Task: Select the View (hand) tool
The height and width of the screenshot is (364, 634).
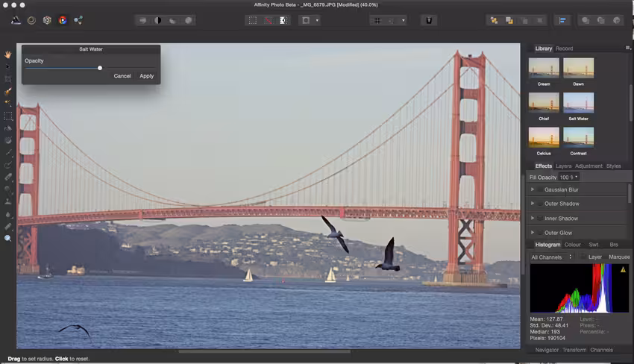Action: [x=7, y=54]
